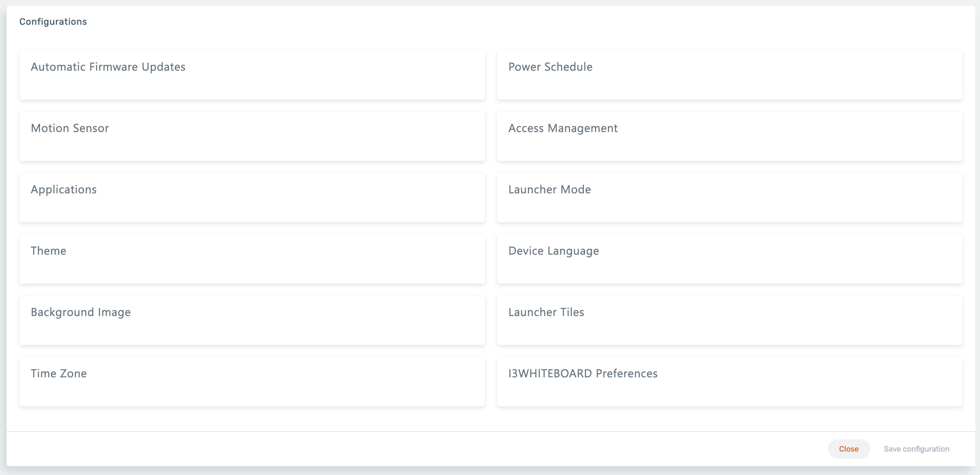The image size is (980, 475).
Task: Click the Device Language label
Action: click(x=554, y=251)
